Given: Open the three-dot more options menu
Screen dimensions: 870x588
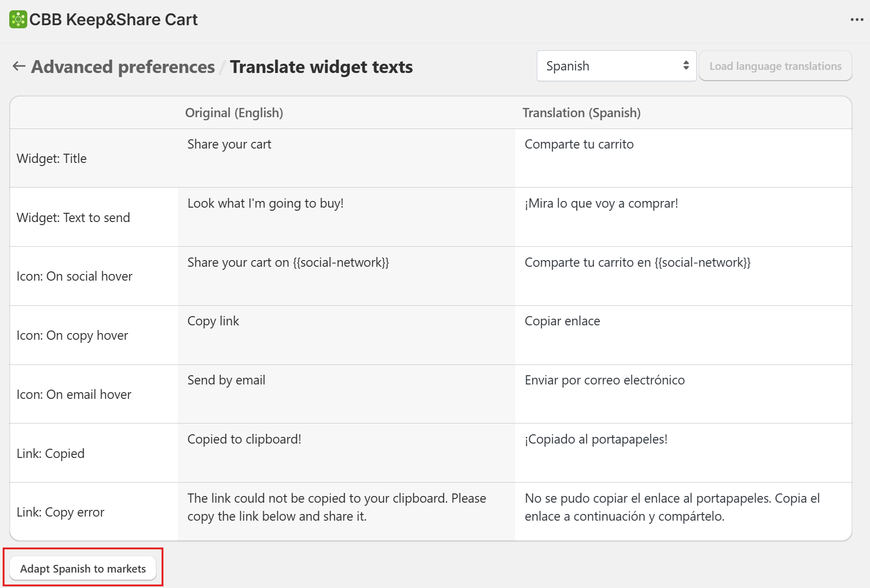Looking at the screenshot, I should [857, 20].
